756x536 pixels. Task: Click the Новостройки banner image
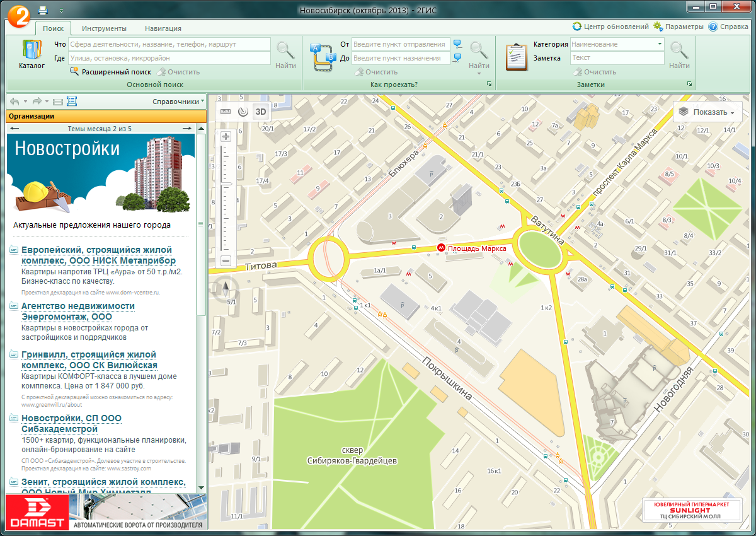pos(101,174)
